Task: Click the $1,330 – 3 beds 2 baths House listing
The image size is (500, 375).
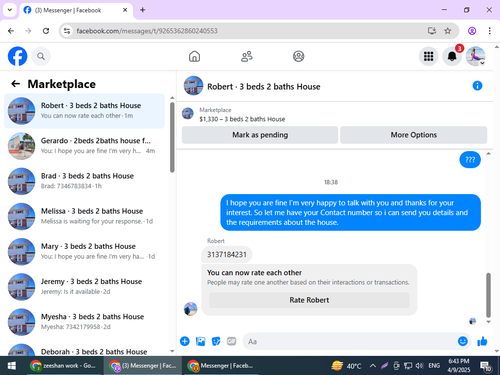Action: [242, 119]
